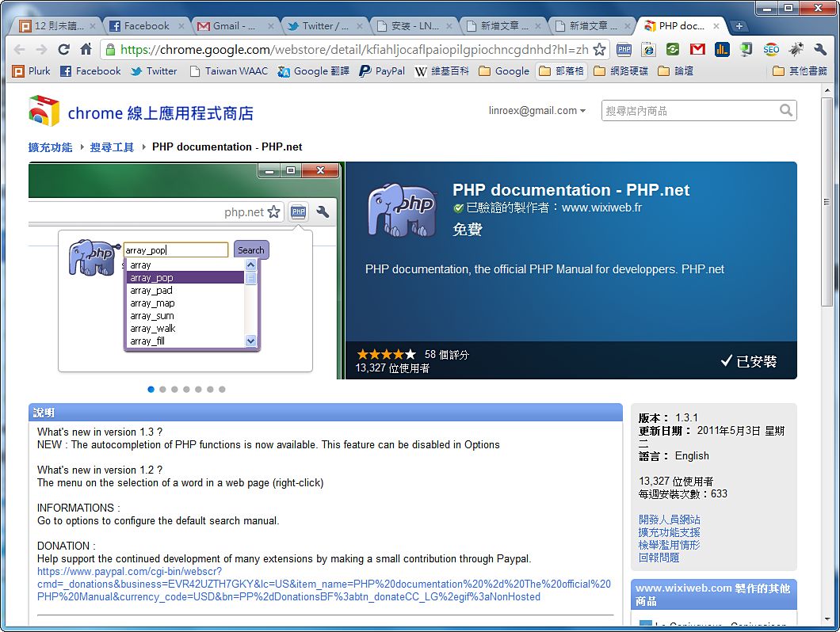Image resolution: width=840 pixels, height=632 pixels.
Task: Expand the 其他書籤 bookmarks folder
Action: 800,70
